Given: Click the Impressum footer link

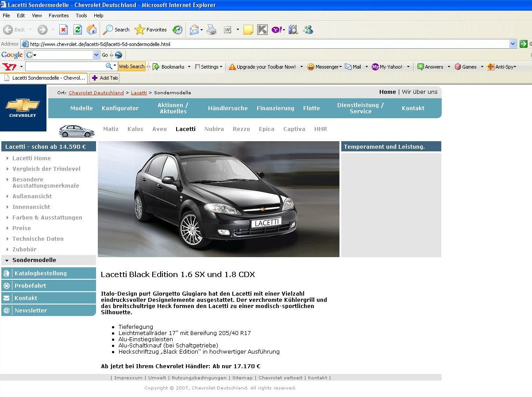Looking at the screenshot, I should [x=128, y=378].
